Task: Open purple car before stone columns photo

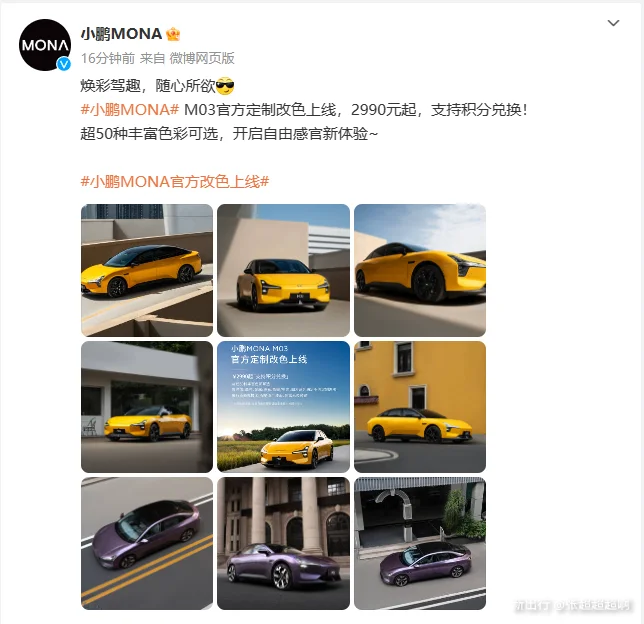Action: [x=283, y=543]
